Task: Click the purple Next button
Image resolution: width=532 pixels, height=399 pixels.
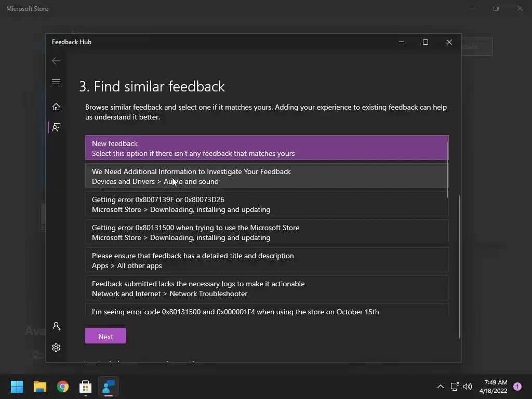Action: click(x=105, y=336)
